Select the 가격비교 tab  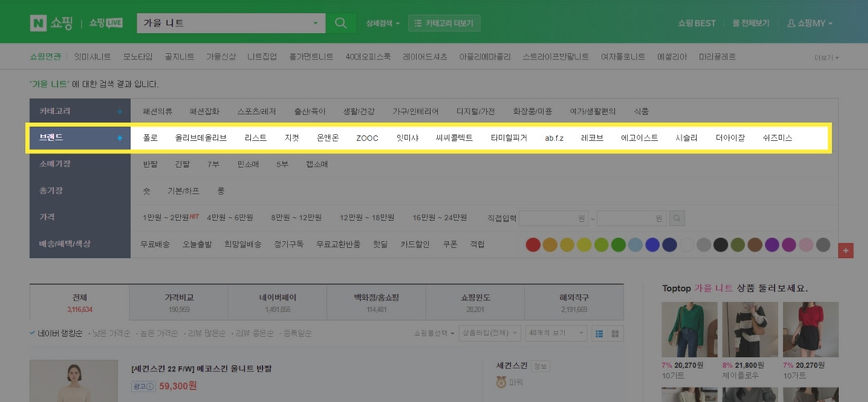(178, 302)
